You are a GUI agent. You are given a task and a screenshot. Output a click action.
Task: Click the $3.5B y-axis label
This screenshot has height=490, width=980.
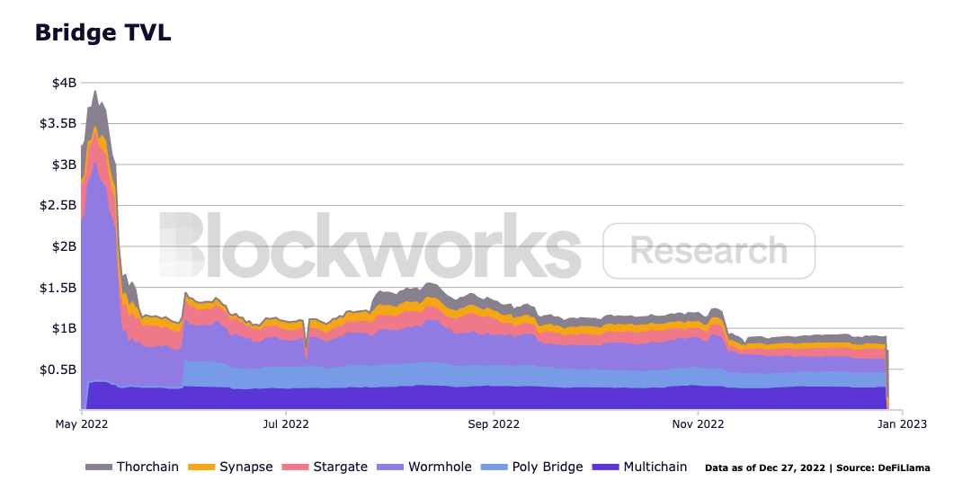click(58, 123)
